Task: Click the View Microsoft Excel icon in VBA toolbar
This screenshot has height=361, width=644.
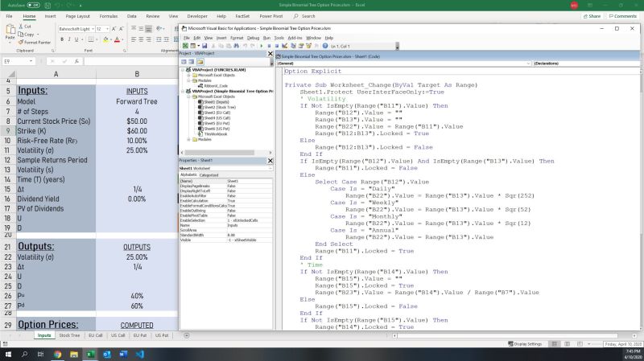Action: [x=186, y=46]
